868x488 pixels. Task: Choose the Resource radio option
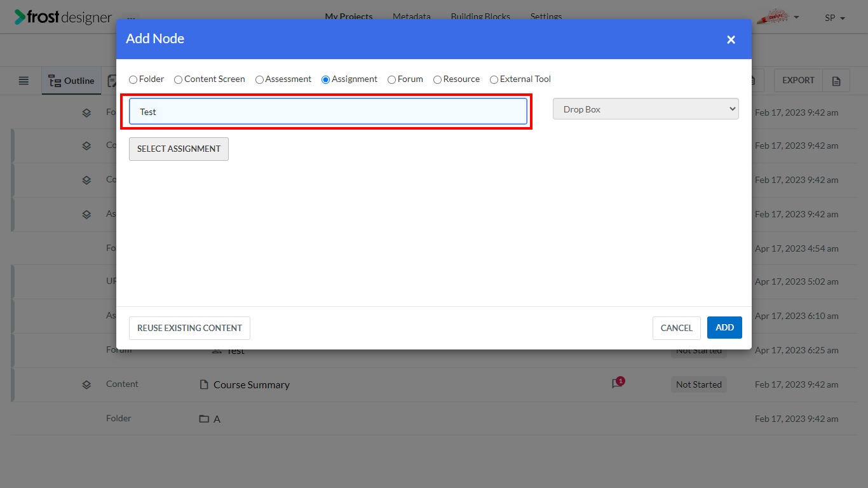point(437,79)
